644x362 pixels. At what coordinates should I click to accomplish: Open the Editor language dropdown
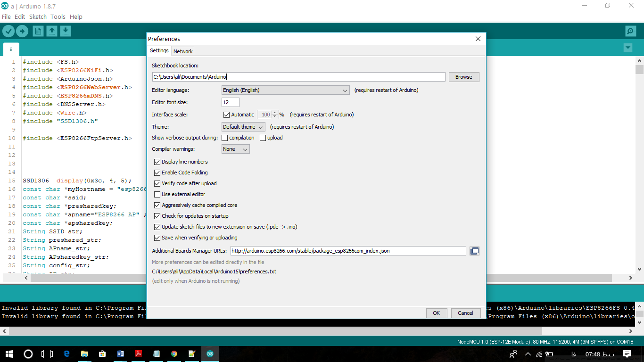coord(285,90)
